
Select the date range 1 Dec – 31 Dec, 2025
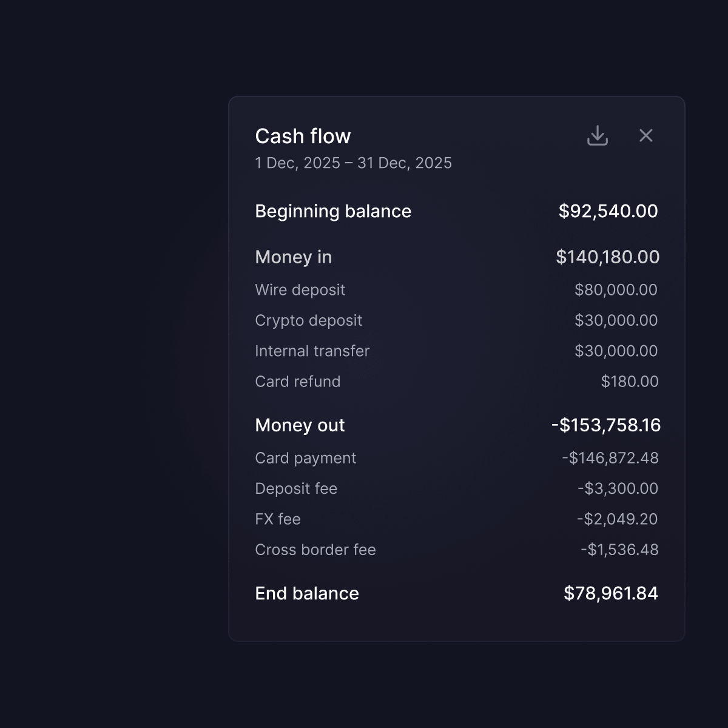point(353,163)
